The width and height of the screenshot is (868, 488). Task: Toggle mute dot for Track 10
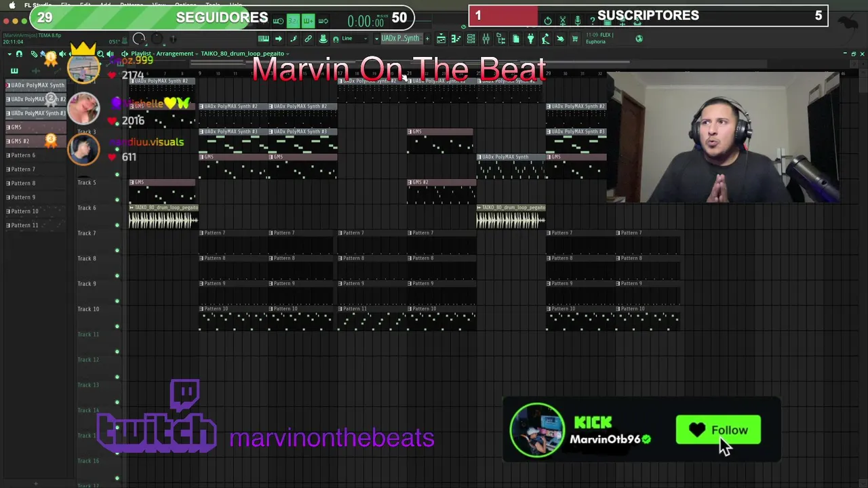[117, 326]
